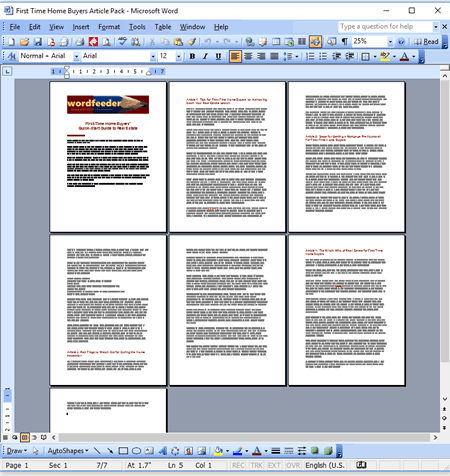Create a new blank document
The image size is (450, 476).
[x=11, y=42]
